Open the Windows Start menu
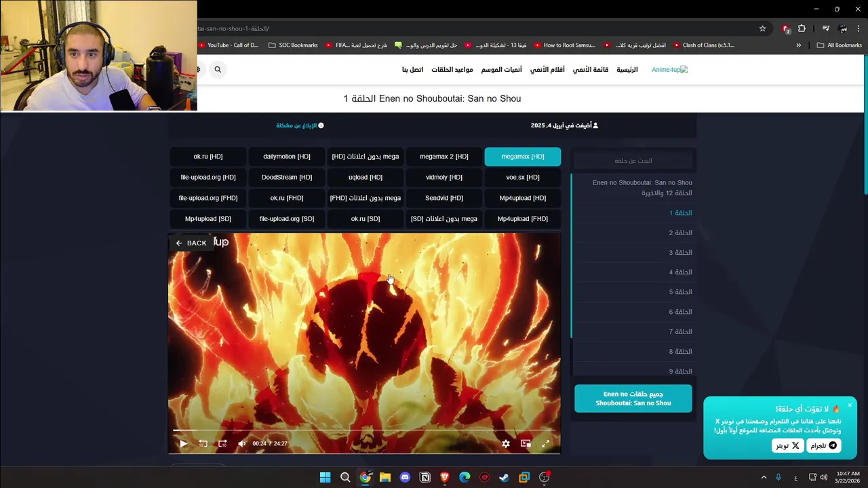This screenshot has width=868, height=488. pyautogui.click(x=325, y=477)
